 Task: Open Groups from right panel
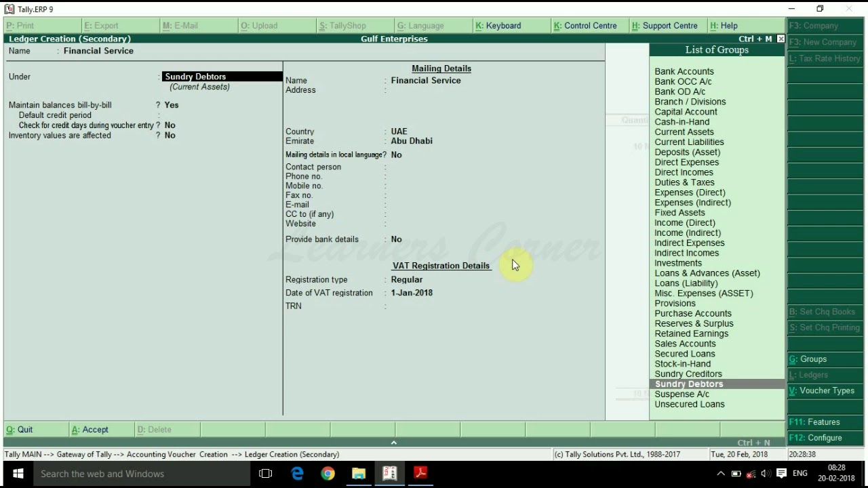click(825, 359)
